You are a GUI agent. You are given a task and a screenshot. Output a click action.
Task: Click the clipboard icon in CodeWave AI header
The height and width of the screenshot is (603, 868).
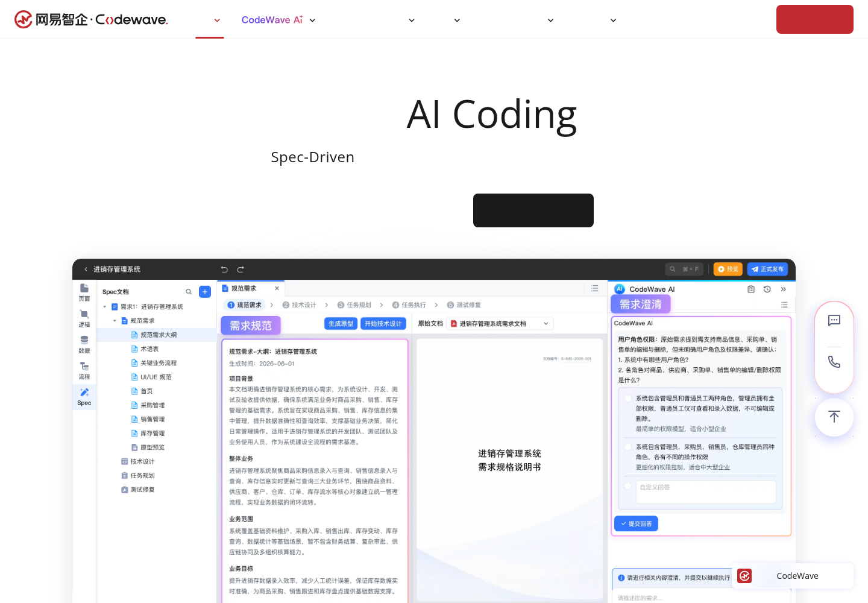coord(751,289)
